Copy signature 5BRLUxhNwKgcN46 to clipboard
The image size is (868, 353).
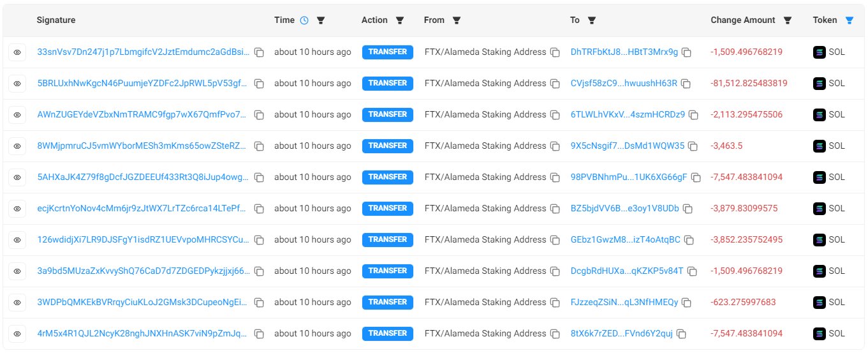[259, 84]
